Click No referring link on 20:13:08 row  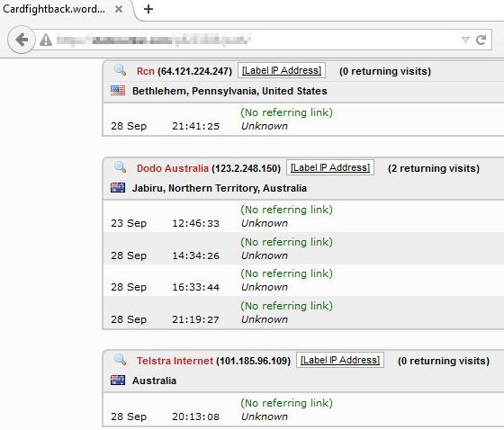click(x=287, y=403)
